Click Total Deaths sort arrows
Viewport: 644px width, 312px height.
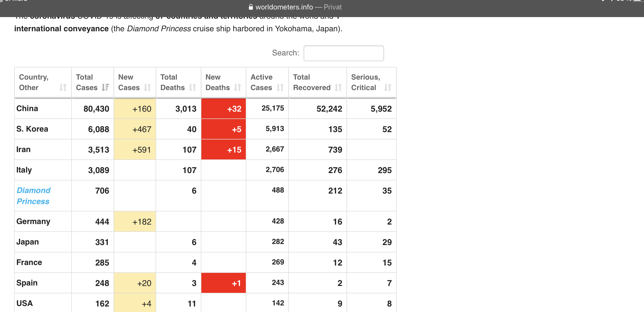coord(192,87)
